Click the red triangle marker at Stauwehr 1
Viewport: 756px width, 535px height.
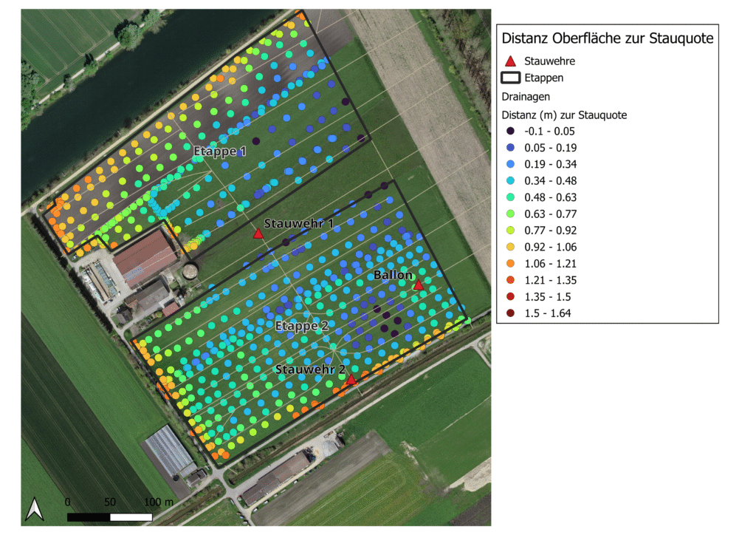click(x=258, y=234)
